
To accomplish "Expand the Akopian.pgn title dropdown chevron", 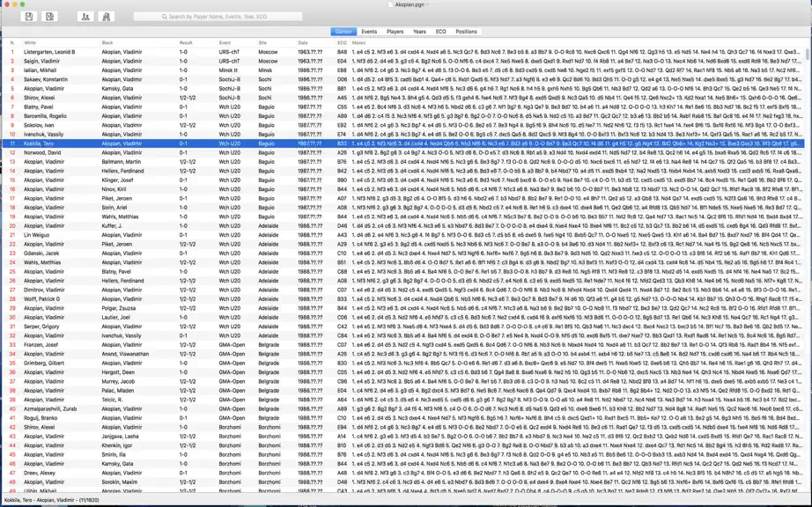I will [x=427, y=4].
